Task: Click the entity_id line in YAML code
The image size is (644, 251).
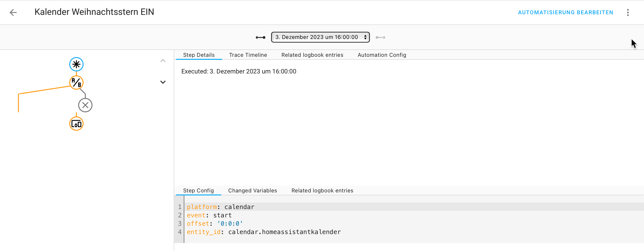Action: [x=264, y=232]
